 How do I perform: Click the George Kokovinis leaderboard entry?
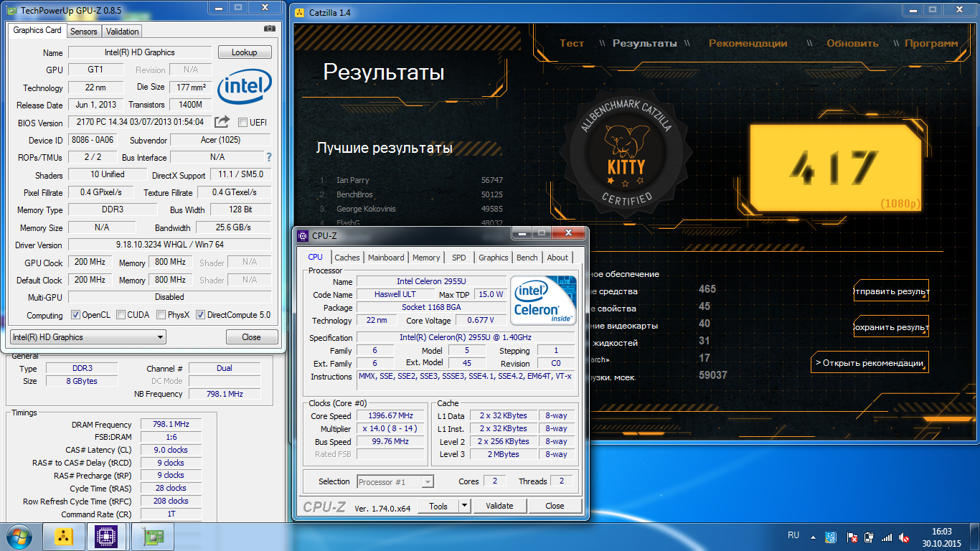point(410,209)
